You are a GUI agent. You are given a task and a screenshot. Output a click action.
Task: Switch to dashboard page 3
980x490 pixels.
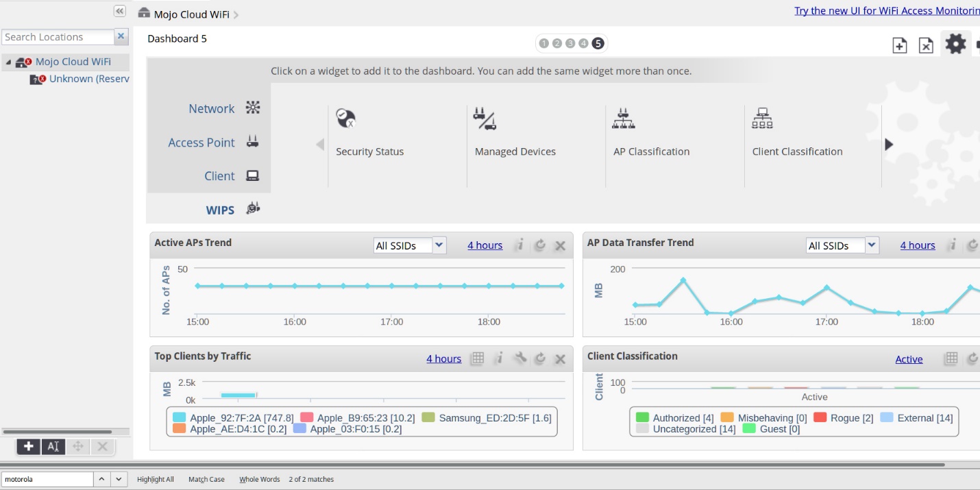pyautogui.click(x=571, y=42)
